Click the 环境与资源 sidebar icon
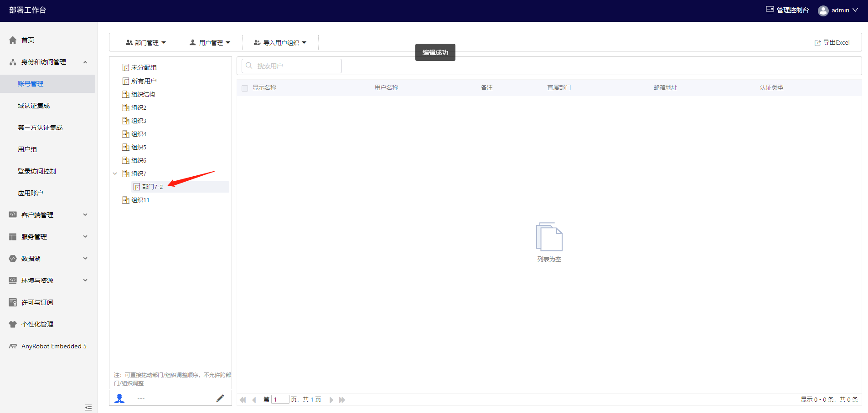 (x=13, y=280)
